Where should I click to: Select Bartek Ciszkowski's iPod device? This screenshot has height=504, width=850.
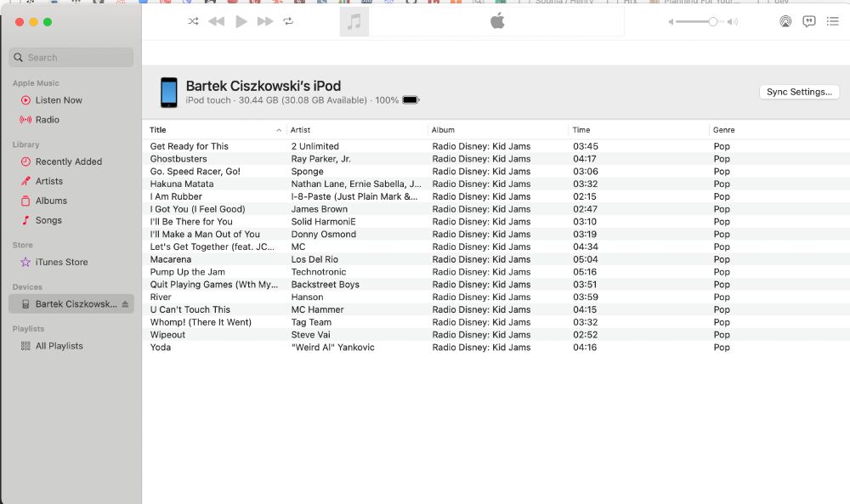[x=71, y=304]
